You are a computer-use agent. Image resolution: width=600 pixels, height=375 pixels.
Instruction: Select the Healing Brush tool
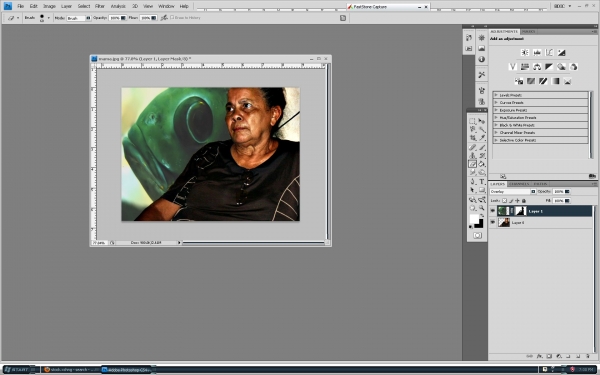473,147
